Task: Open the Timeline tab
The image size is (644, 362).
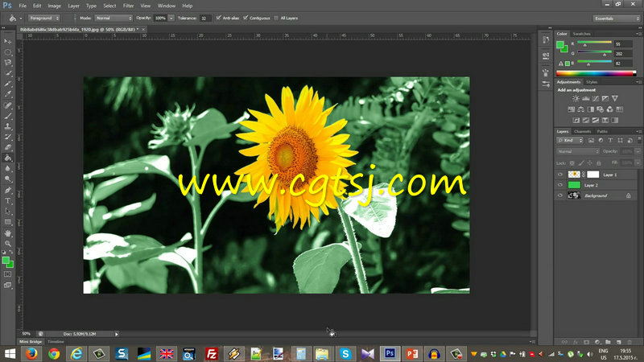Action: (56, 342)
